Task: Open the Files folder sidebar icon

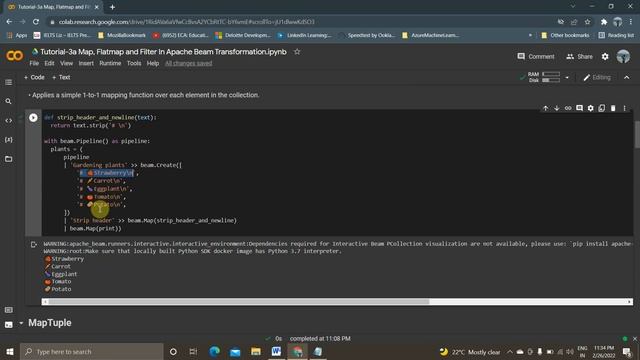Action: (9, 159)
